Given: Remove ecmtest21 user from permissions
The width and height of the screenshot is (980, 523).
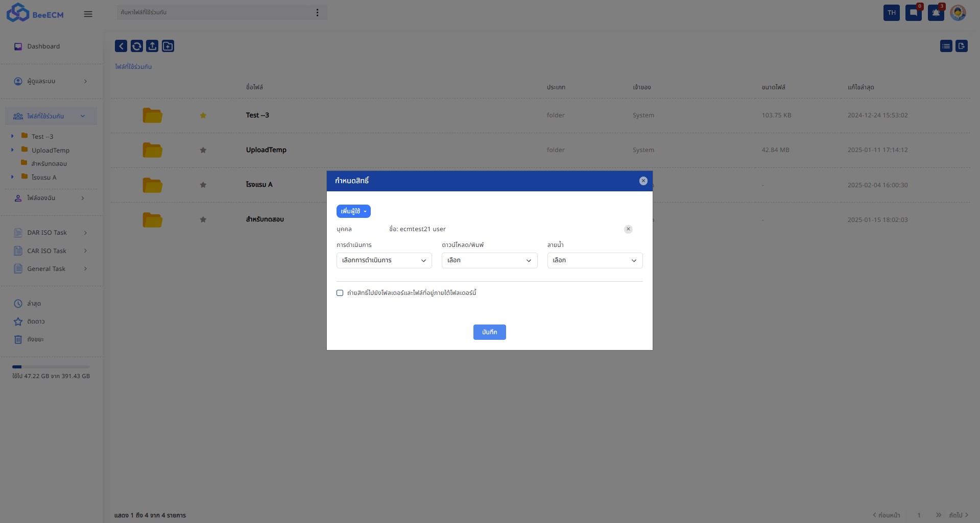Looking at the screenshot, I should click(x=628, y=229).
